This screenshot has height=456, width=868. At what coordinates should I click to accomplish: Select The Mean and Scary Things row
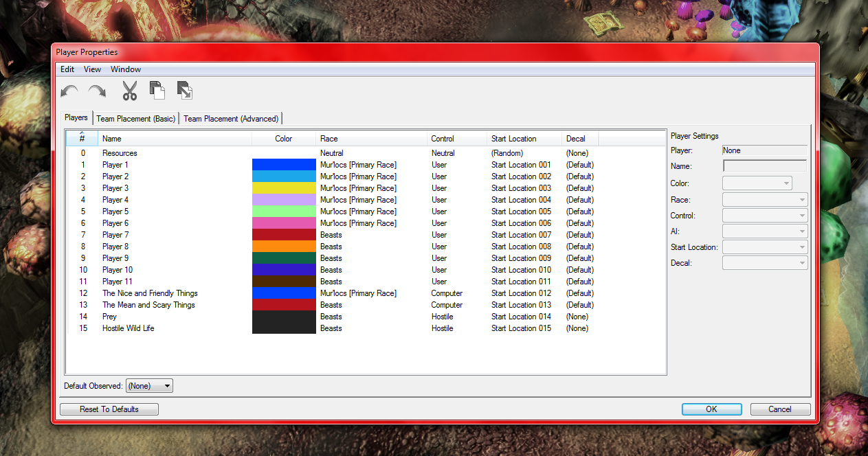click(x=366, y=305)
